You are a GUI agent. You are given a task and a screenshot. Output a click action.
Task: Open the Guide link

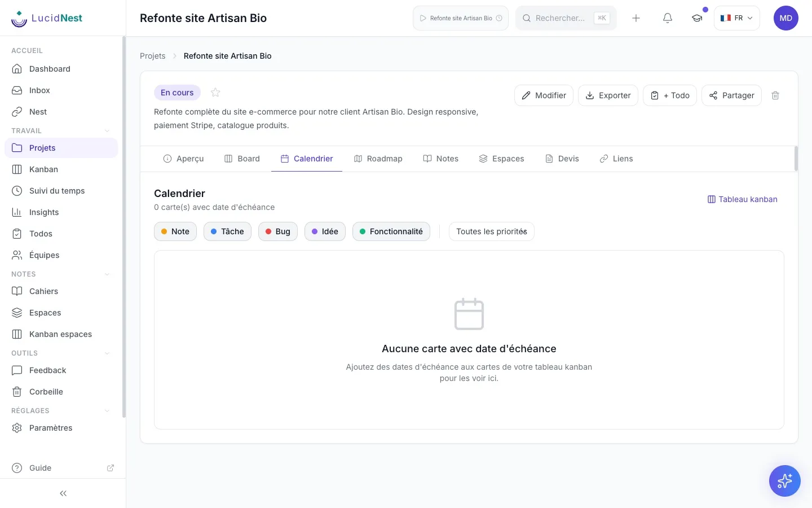[63, 468]
